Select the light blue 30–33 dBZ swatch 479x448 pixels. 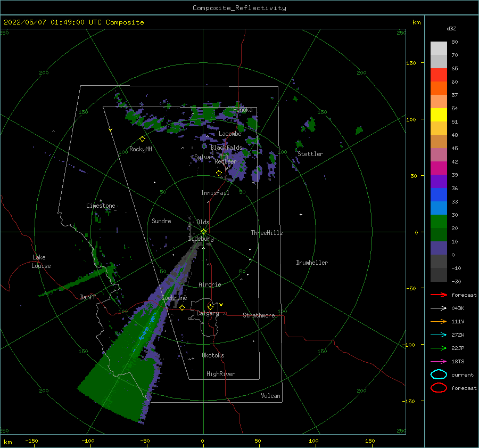click(439, 208)
